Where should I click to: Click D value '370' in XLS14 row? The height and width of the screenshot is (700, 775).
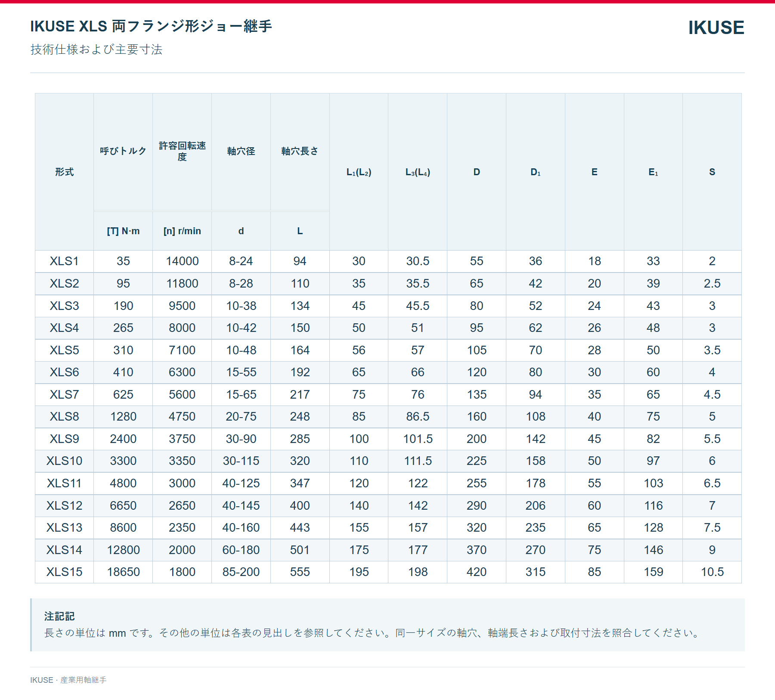point(477,550)
